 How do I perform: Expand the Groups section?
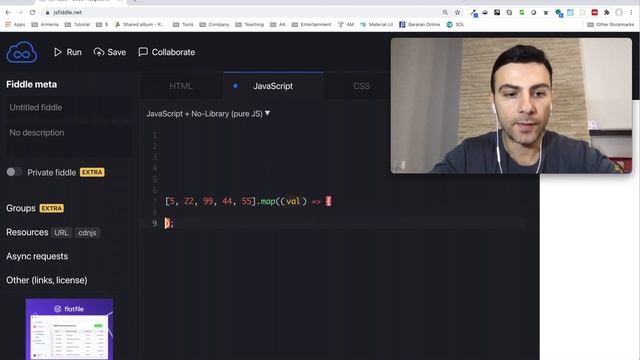pyautogui.click(x=21, y=208)
